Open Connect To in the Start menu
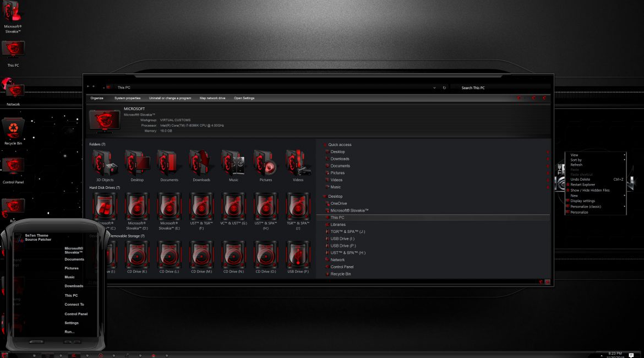 [74, 305]
